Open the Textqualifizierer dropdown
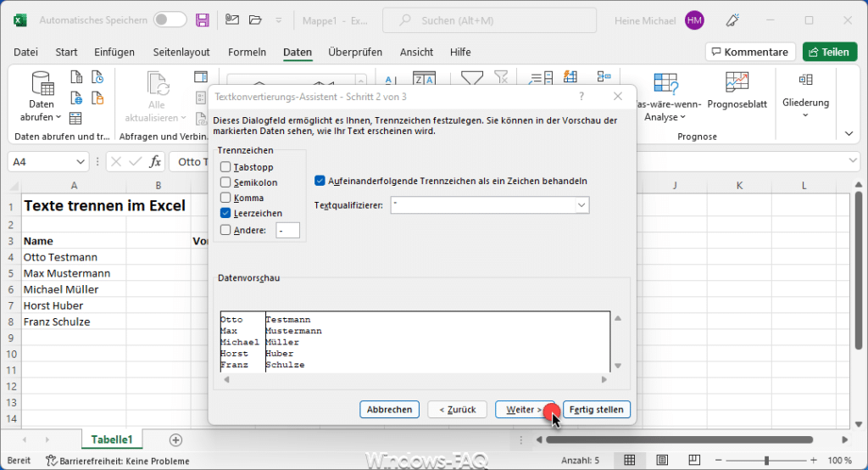Image resolution: width=868 pixels, height=470 pixels. [x=581, y=205]
